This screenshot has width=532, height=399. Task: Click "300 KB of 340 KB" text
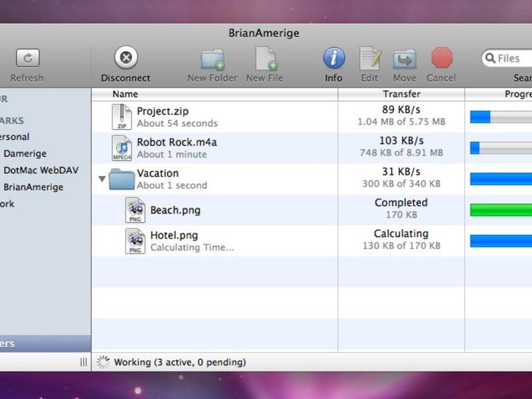401,184
